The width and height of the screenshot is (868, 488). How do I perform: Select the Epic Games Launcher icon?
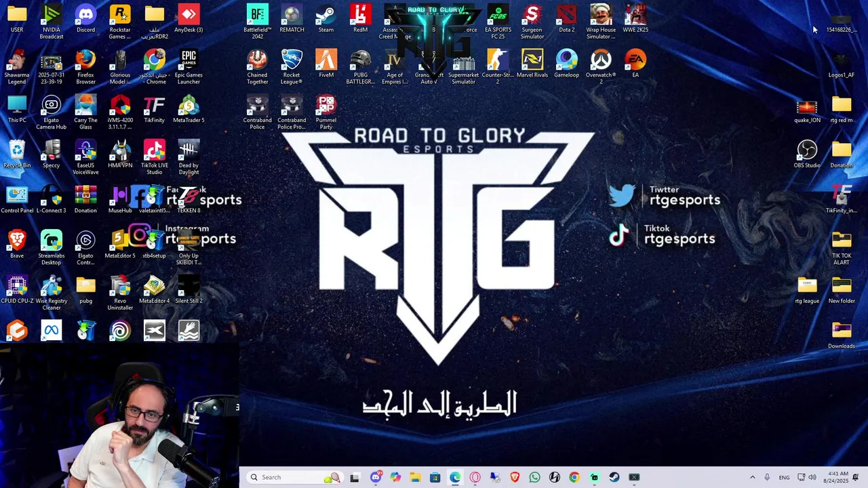pyautogui.click(x=189, y=66)
